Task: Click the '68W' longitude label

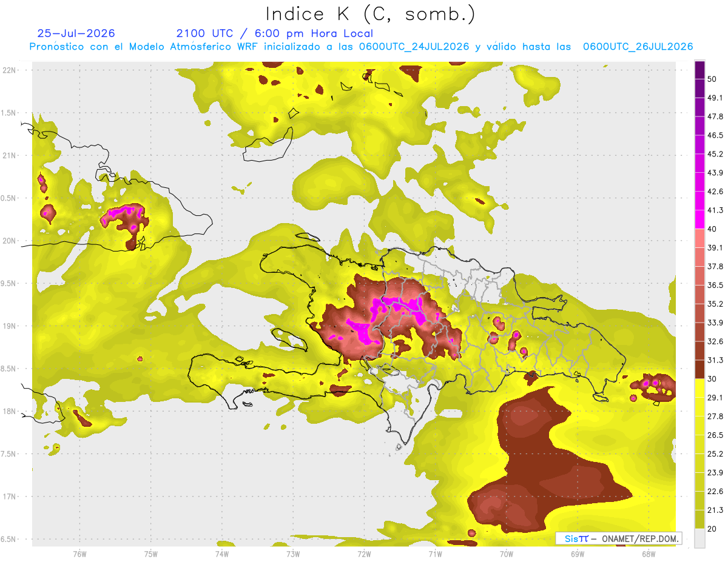Action: [x=649, y=554]
